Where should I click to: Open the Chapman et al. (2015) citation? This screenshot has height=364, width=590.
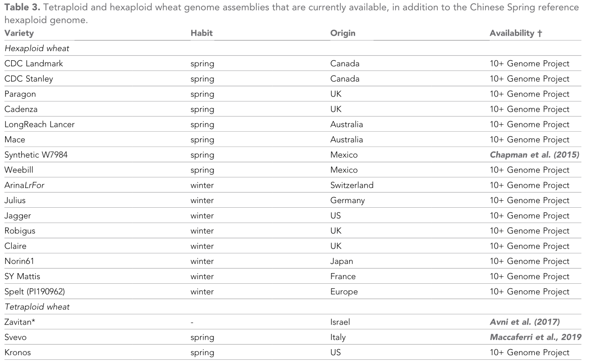(x=534, y=155)
